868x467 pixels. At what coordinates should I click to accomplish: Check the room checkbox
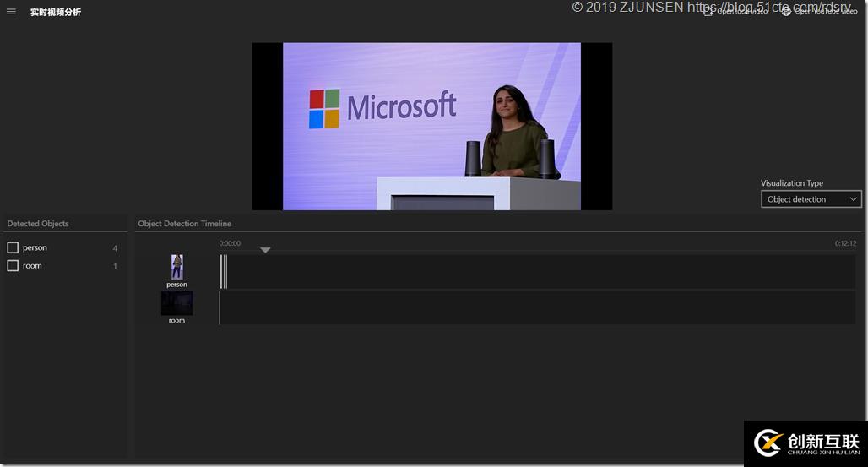coord(13,266)
